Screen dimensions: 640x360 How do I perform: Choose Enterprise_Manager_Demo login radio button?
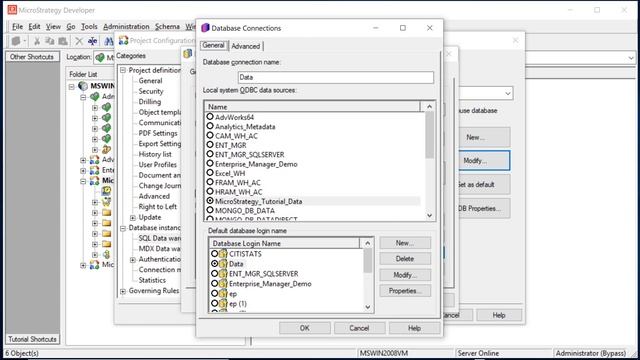(x=214, y=284)
